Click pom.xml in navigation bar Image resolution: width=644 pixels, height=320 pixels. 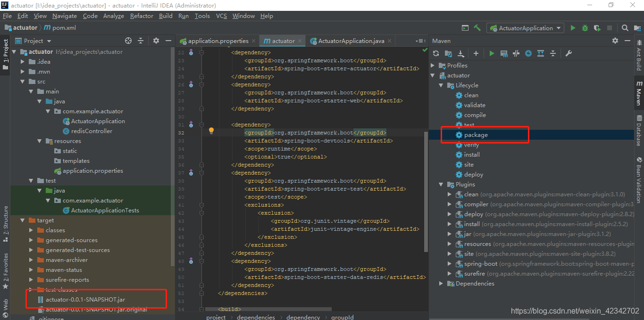60,28
